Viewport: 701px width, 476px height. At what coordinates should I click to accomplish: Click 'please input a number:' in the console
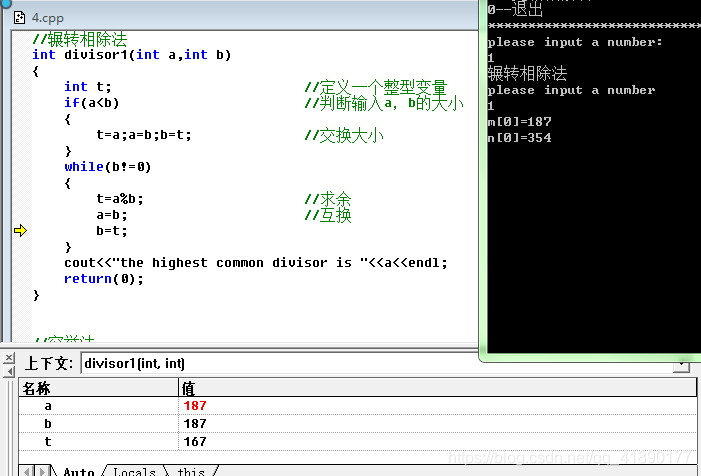575,42
